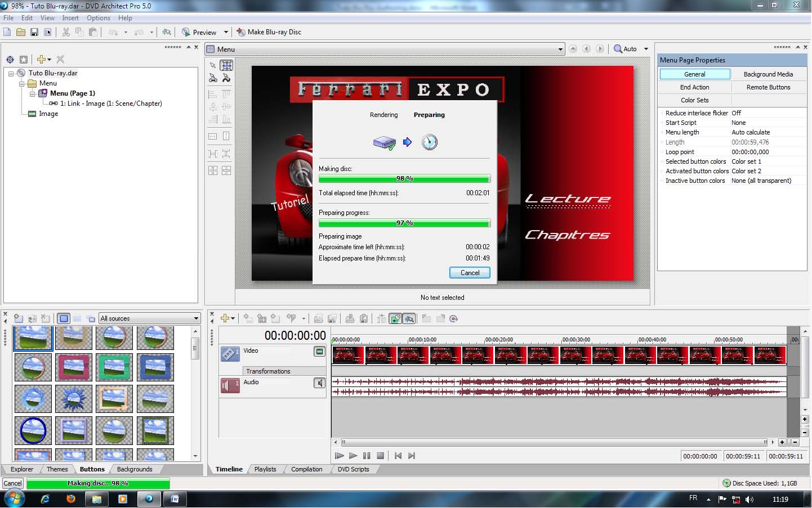Click the Reduce interlace flicker Off value
Screen dimensions: 812x508
point(737,113)
